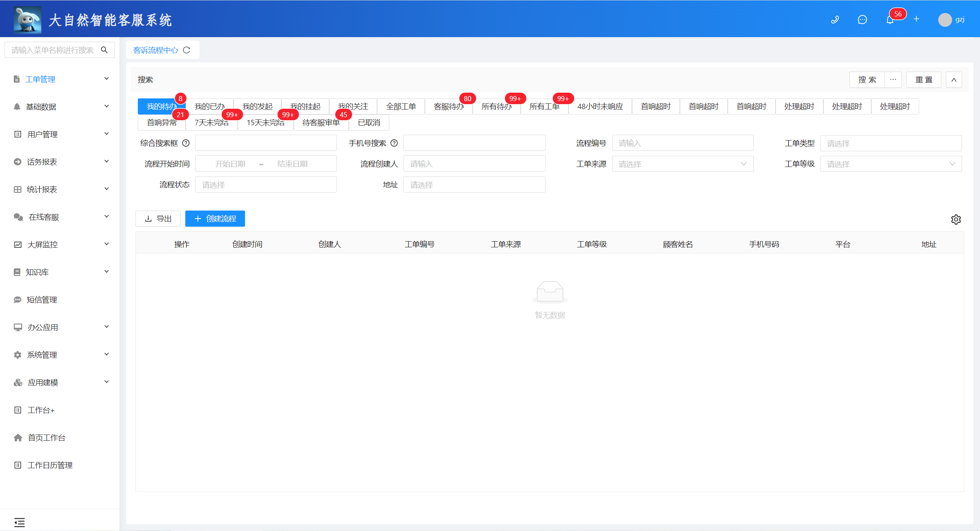Expand the 基础数据 menu chevron
This screenshot has width=980, height=531.
[x=107, y=106]
